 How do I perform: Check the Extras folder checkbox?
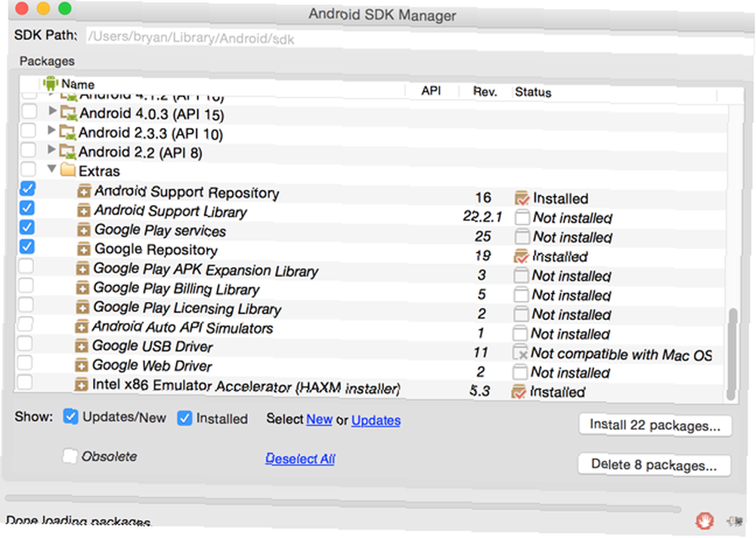[29, 169]
